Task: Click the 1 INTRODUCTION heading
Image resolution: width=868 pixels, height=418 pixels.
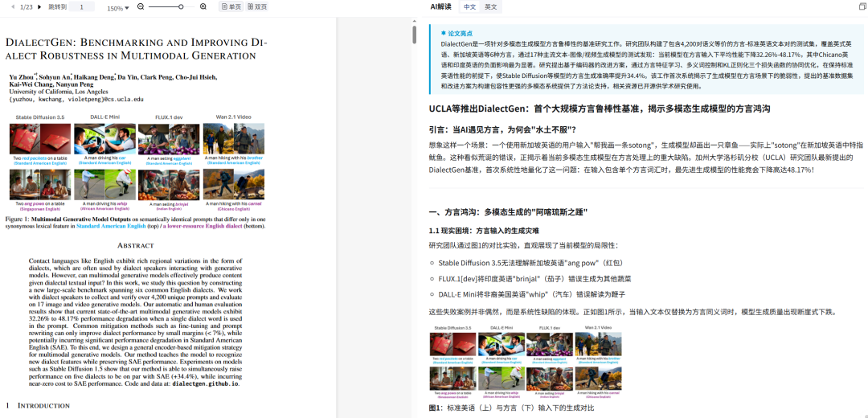Action: pyautogui.click(x=38, y=406)
